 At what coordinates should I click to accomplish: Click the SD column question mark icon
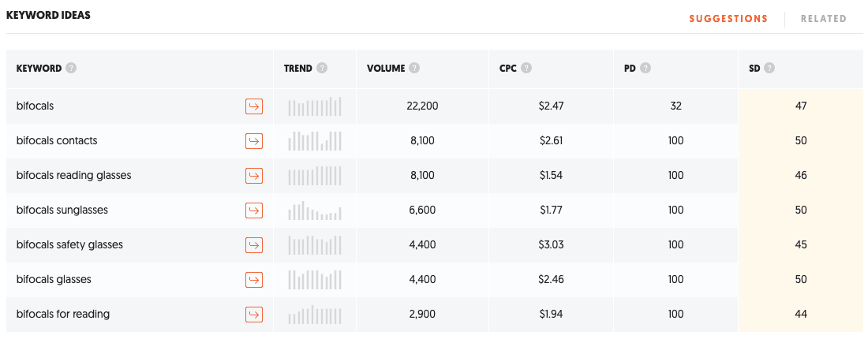tap(769, 69)
